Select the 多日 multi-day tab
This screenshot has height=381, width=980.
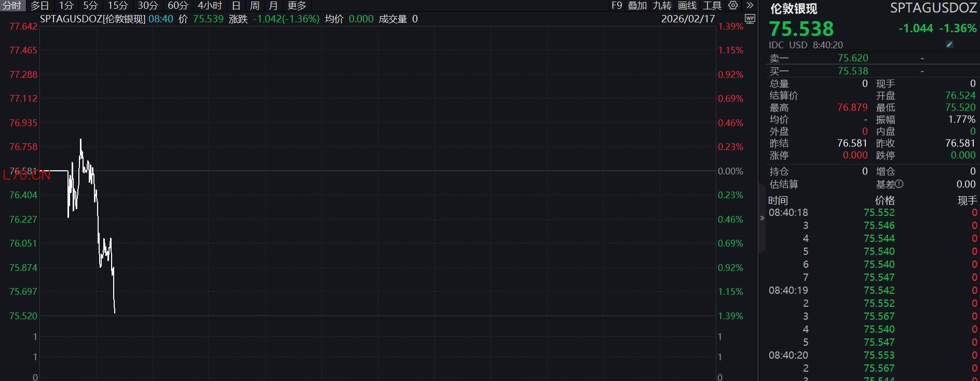pos(40,5)
